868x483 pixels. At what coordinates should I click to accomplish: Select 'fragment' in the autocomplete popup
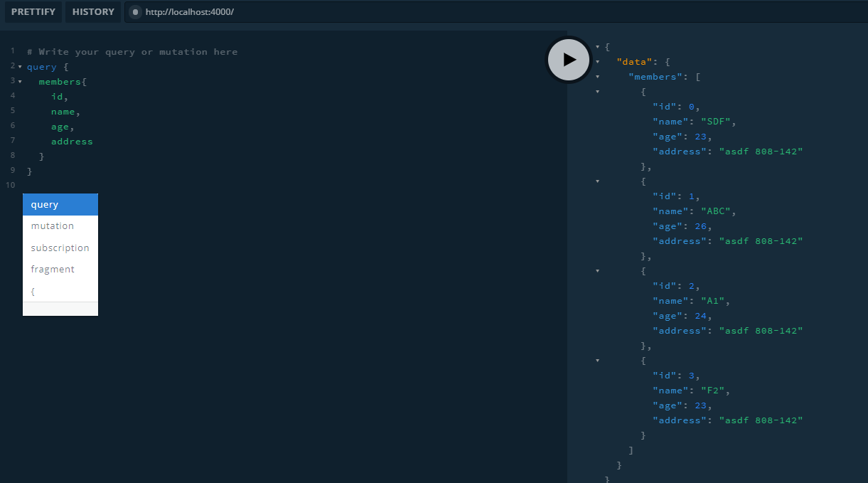pos(60,270)
